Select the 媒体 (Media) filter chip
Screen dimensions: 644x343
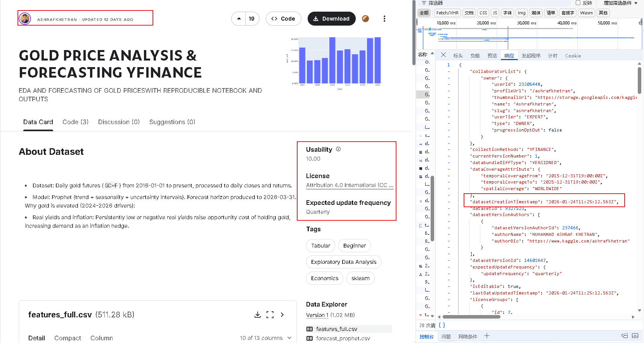click(536, 13)
